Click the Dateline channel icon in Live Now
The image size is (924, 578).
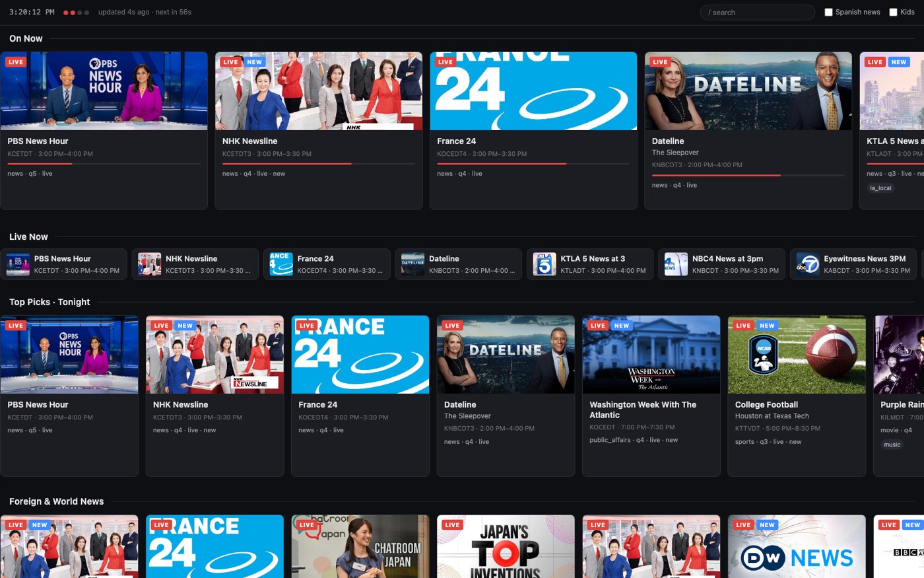click(x=413, y=264)
